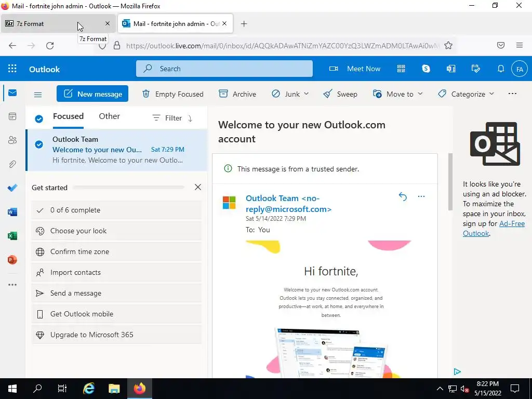532x399 pixels.
Task: Open the Mail module in sidebar
Action: pyautogui.click(x=12, y=92)
